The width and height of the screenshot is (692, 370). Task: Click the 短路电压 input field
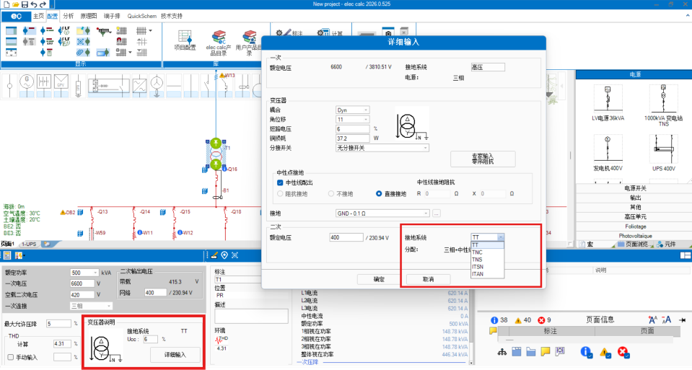coord(352,129)
